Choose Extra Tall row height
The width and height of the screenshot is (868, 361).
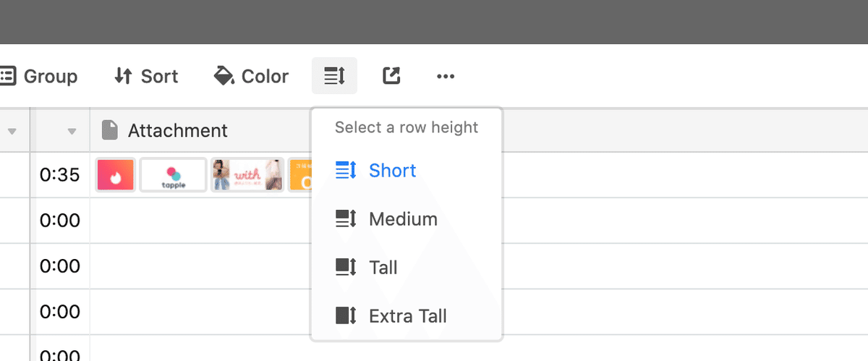(x=407, y=316)
